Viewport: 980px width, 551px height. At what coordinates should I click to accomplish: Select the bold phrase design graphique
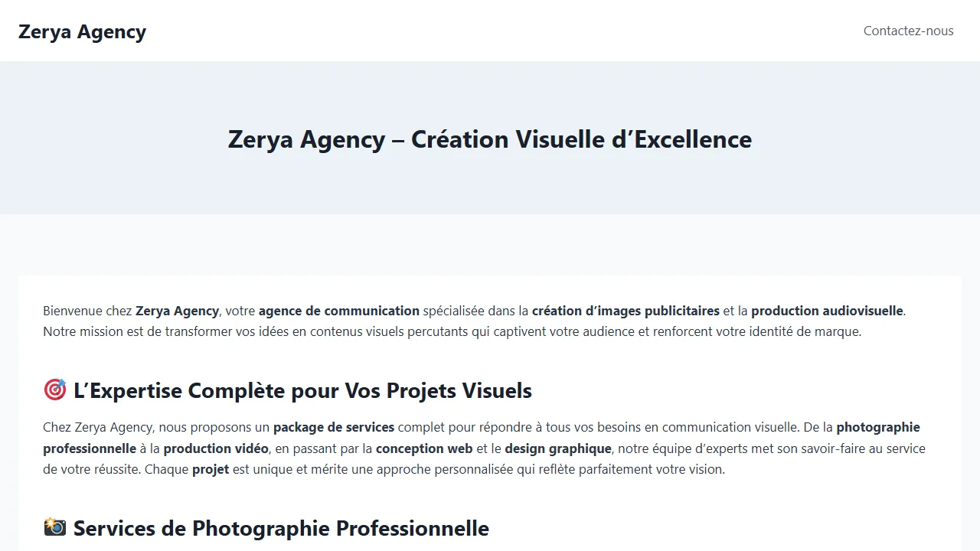(557, 448)
